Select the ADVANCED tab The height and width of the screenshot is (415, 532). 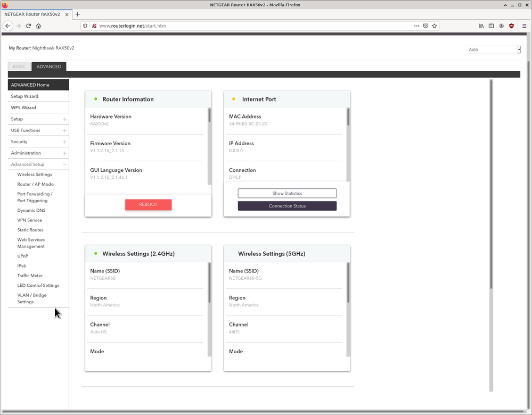point(49,67)
